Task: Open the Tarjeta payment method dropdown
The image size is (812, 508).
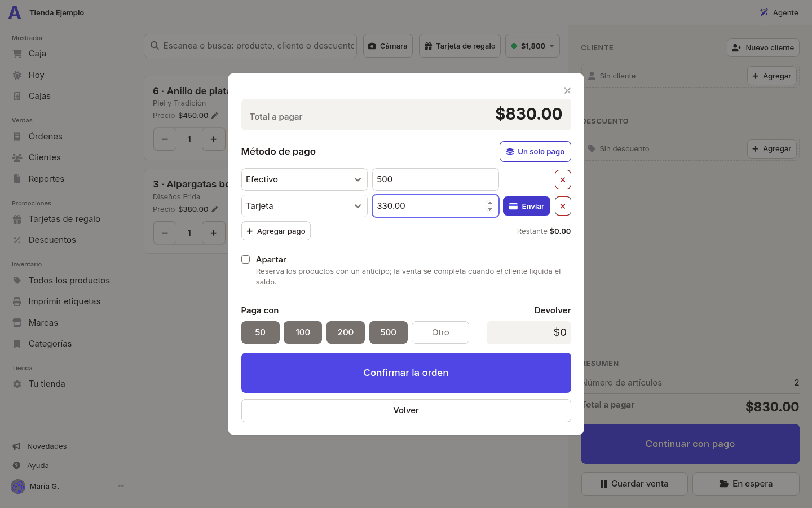Action: pyautogui.click(x=304, y=206)
